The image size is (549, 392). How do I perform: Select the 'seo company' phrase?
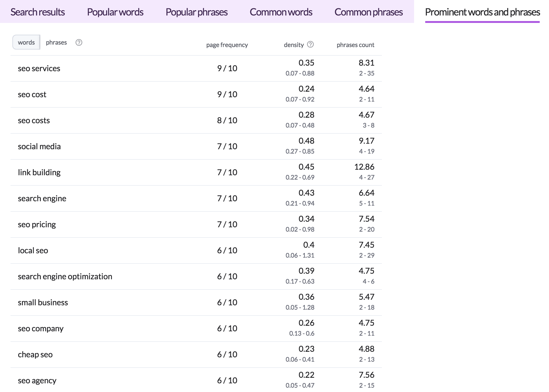click(x=41, y=329)
